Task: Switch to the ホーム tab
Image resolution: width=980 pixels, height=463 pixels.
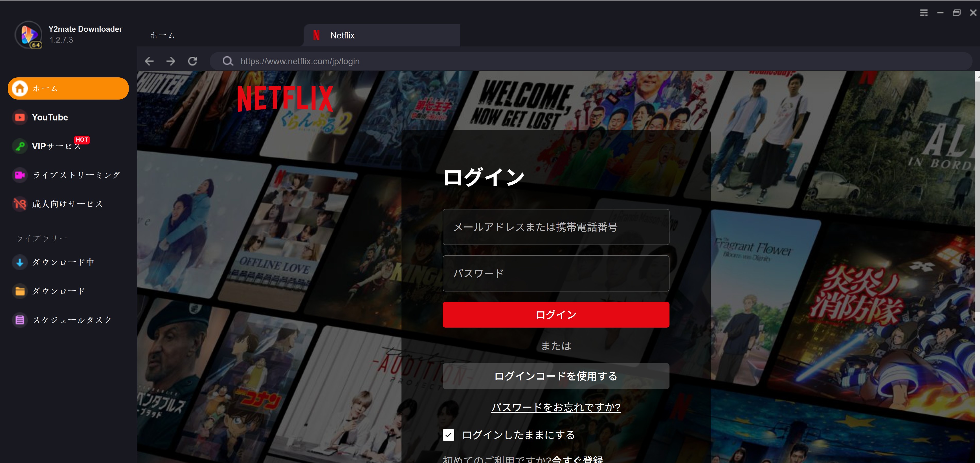Action: point(162,35)
